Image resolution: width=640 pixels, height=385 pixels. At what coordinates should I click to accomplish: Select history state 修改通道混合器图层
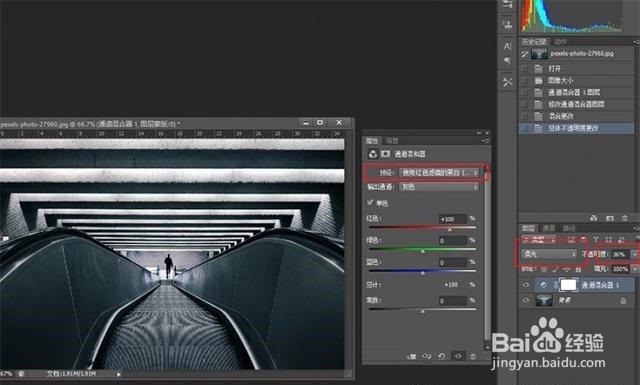coord(576,105)
